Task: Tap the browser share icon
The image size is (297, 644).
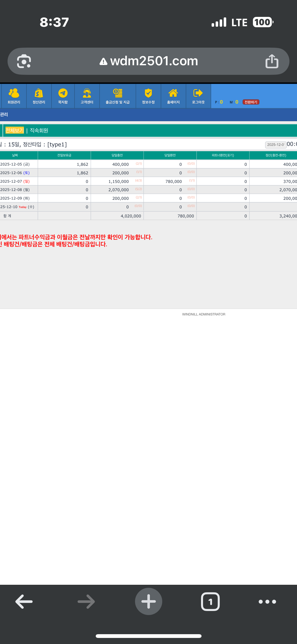Action: (272, 61)
